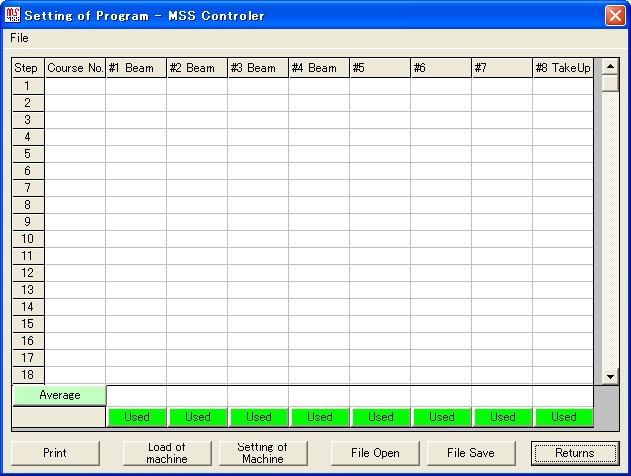Image resolution: width=631 pixels, height=476 pixels.
Task: Open Setting of Machine
Action: tap(263, 453)
